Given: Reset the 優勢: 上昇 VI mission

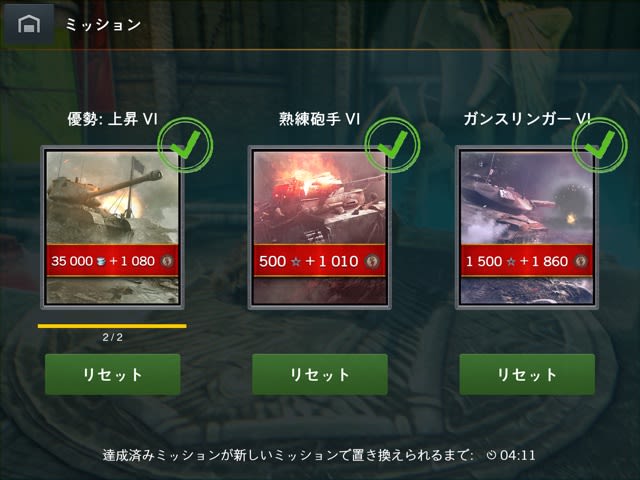Looking at the screenshot, I should 113,374.
